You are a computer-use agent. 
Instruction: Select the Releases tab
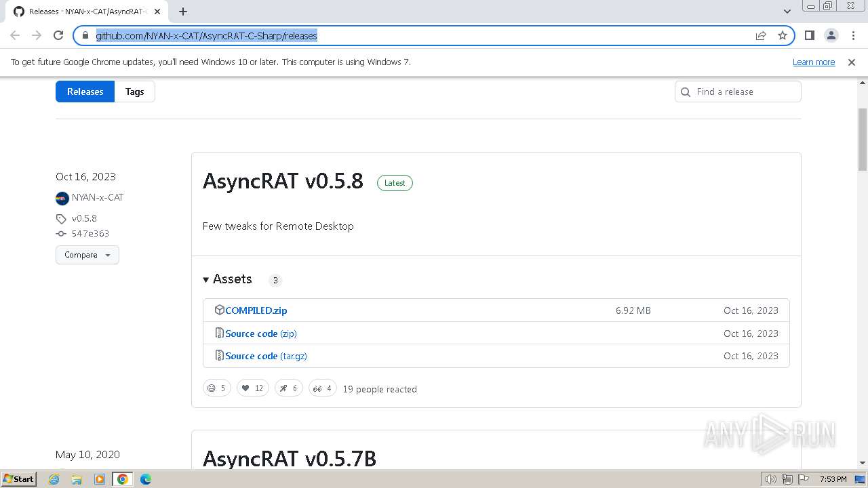[x=85, y=91]
